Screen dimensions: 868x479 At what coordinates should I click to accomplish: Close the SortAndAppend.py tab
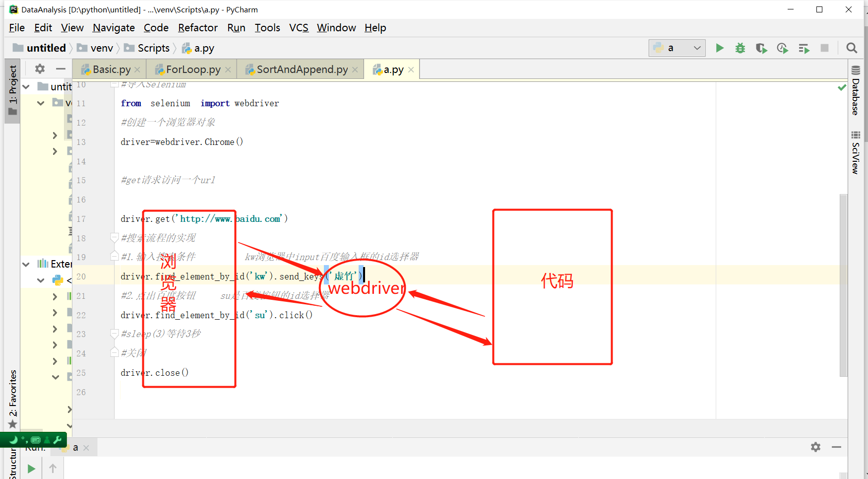click(x=355, y=70)
